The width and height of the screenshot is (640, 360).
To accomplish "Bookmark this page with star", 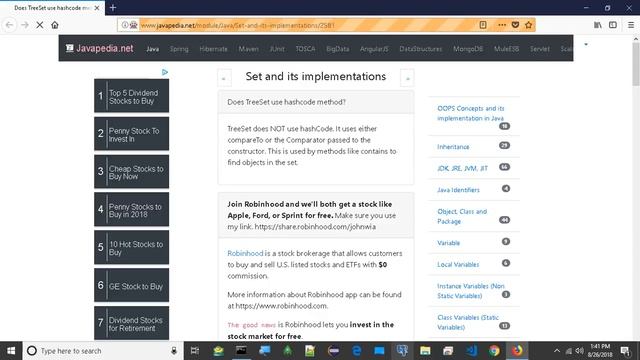I will click(529, 25).
